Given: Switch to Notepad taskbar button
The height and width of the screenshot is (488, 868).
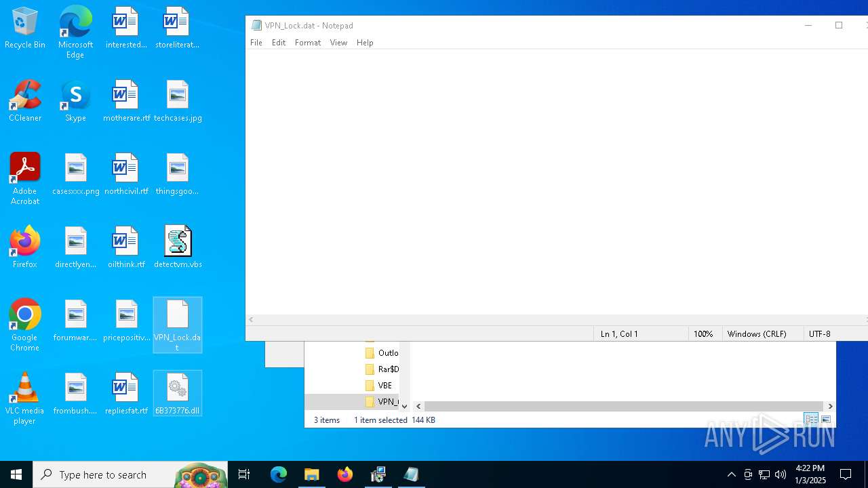Looking at the screenshot, I should point(411,474).
